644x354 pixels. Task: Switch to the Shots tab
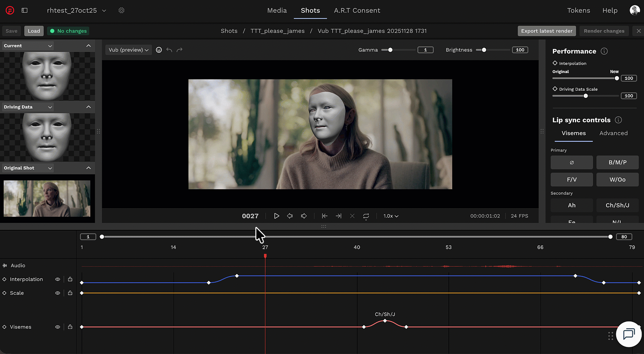click(x=310, y=10)
